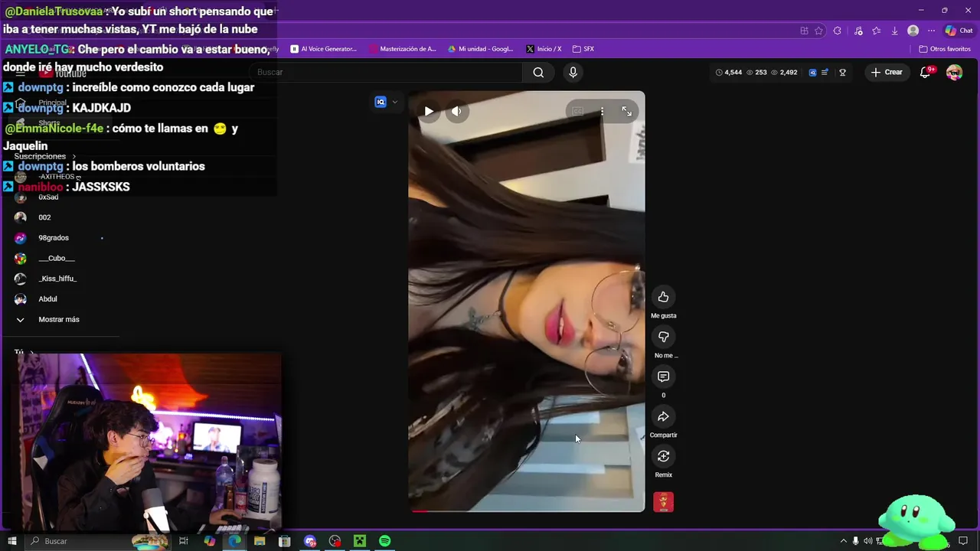The image size is (980, 551).
Task: Open the Inicio / X bookmark
Action: pyautogui.click(x=544, y=49)
